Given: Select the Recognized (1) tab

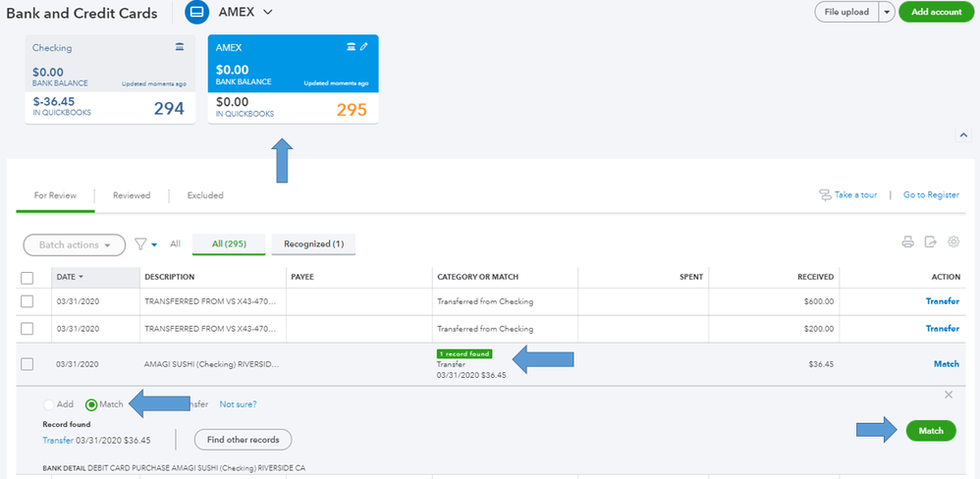Looking at the screenshot, I should (x=314, y=244).
